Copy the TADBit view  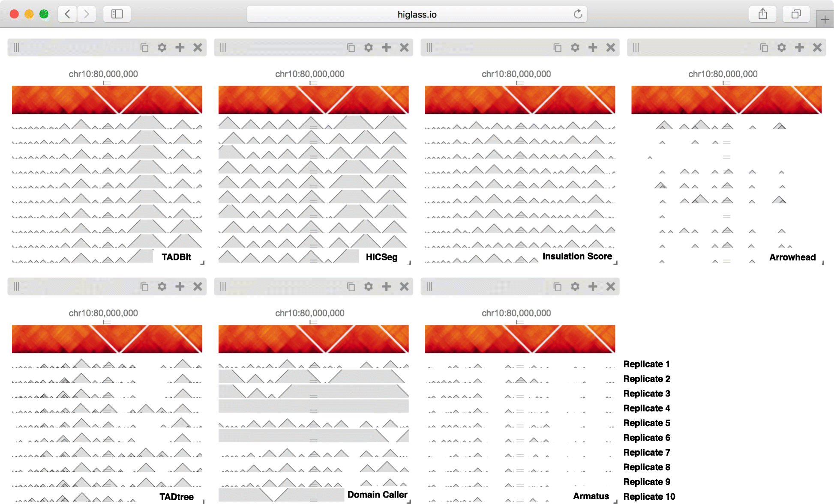point(144,48)
